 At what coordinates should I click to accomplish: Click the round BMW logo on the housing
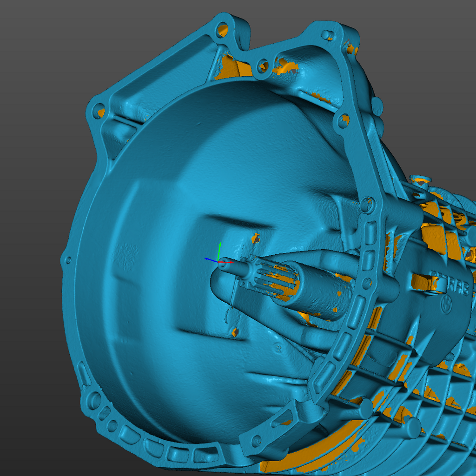pyautogui.click(x=446, y=304)
